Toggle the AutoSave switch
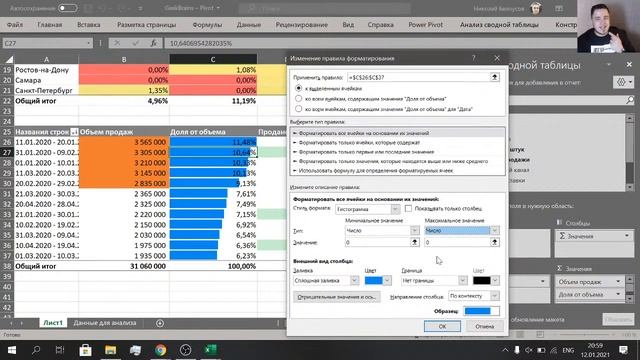The height and width of the screenshot is (360, 640). click(x=67, y=8)
